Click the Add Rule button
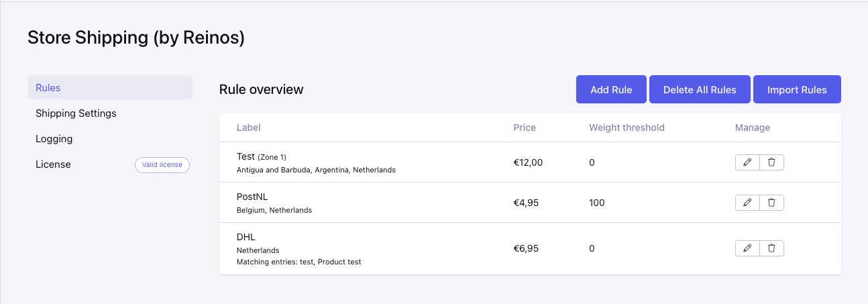This screenshot has height=304, width=868. coord(611,90)
